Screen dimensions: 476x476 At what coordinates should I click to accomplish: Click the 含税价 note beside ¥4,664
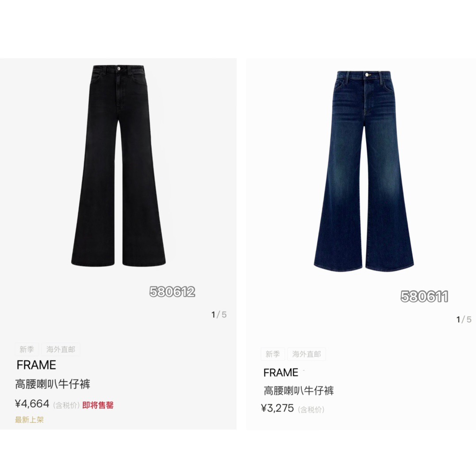[66, 405]
